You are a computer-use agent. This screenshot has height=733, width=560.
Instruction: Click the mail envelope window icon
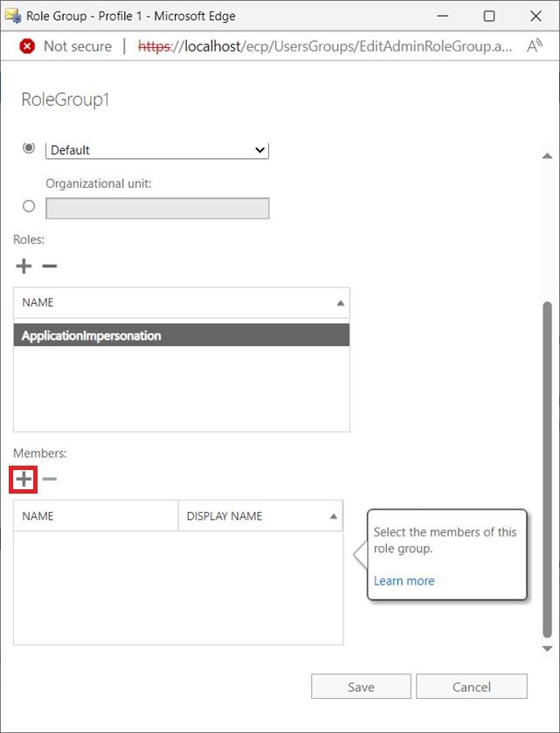[x=12, y=16]
